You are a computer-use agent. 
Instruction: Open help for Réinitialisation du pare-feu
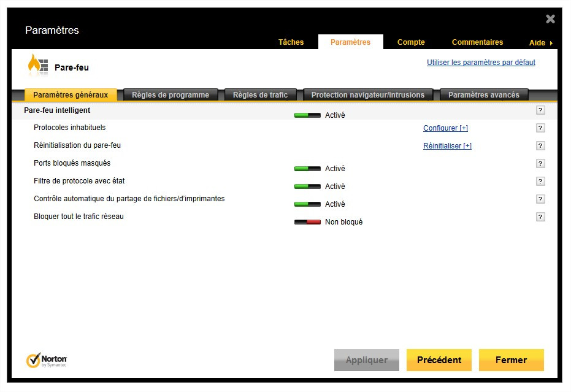pos(540,145)
